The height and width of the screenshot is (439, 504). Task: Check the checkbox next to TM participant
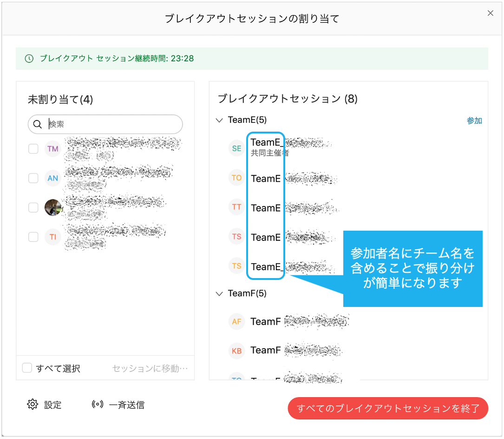[x=33, y=148]
